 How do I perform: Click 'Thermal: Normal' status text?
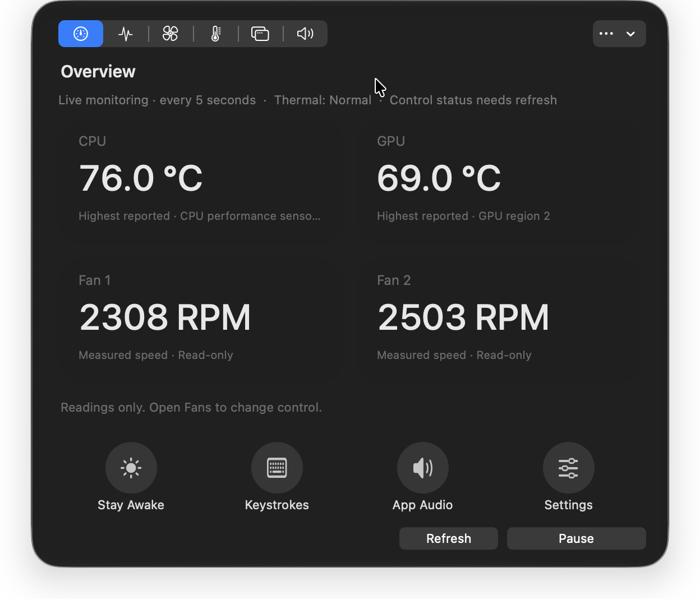(x=323, y=100)
